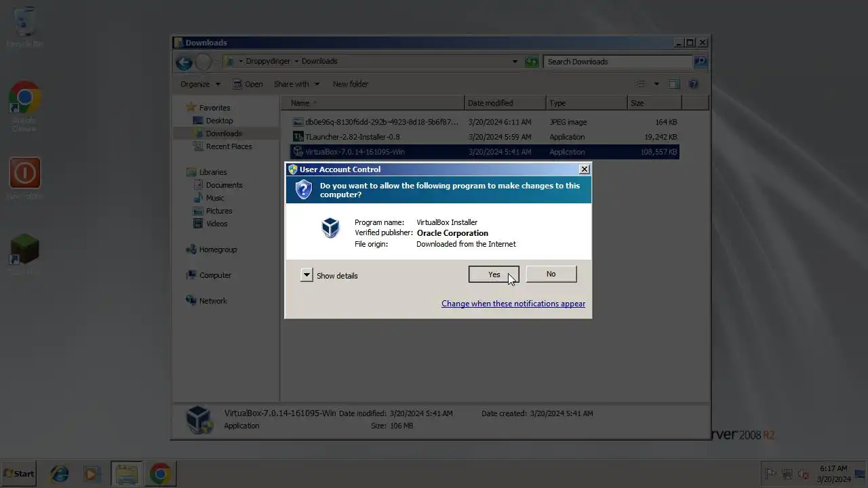The height and width of the screenshot is (488, 868).
Task: Click the UAC shield question mark icon
Action: [x=303, y=190]
